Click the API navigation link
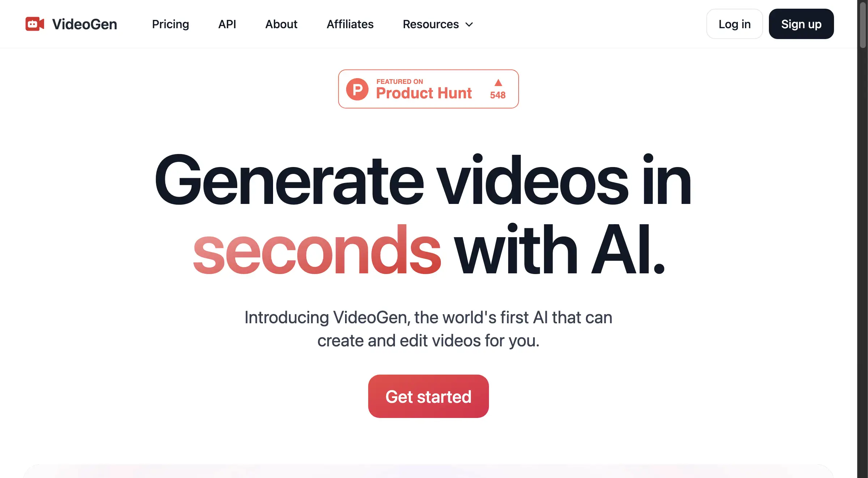 [x=226, y=24]
